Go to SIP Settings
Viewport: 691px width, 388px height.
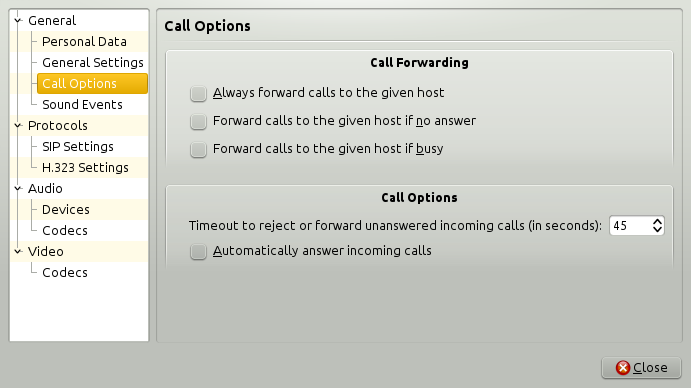78,146
